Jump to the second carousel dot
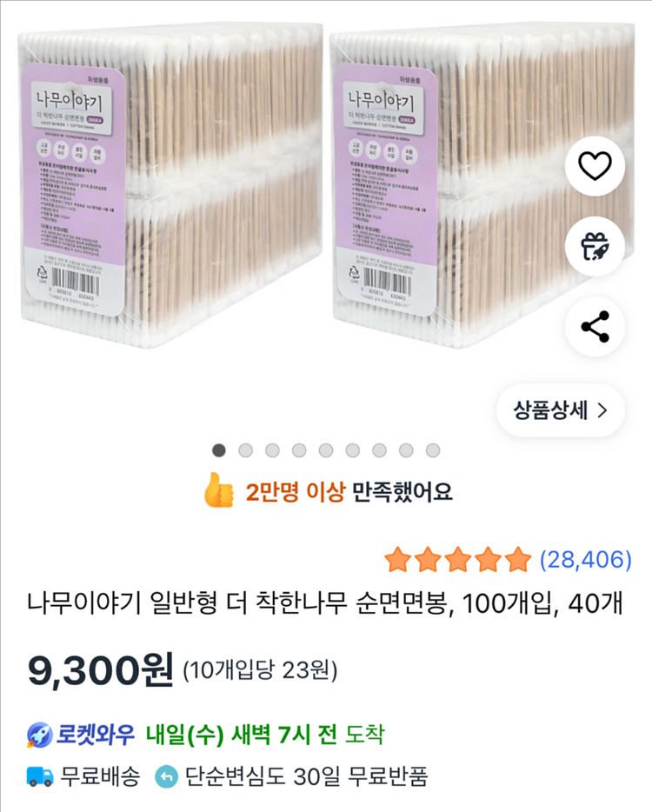Viewport: 652px width, 812px height. [x=246, y=450]
